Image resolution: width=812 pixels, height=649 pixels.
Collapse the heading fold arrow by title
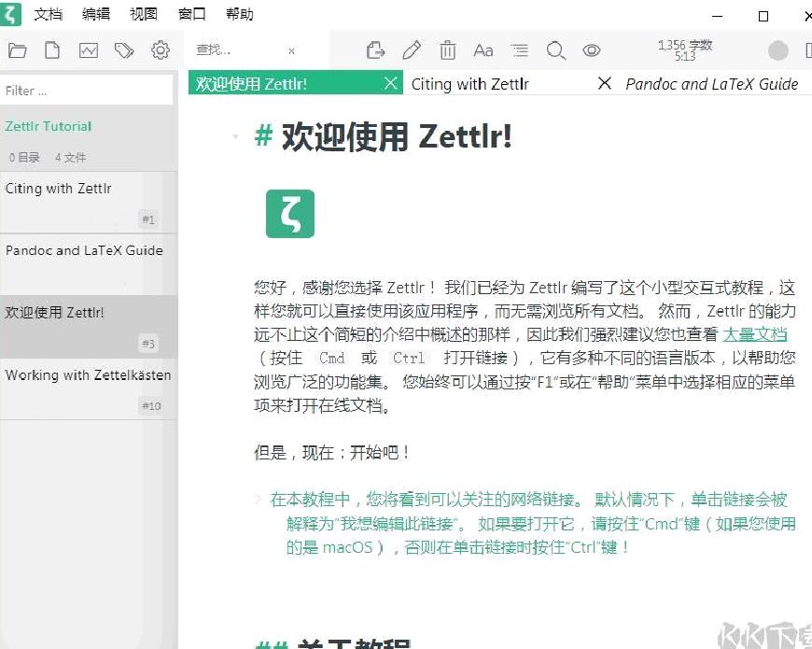235,136
